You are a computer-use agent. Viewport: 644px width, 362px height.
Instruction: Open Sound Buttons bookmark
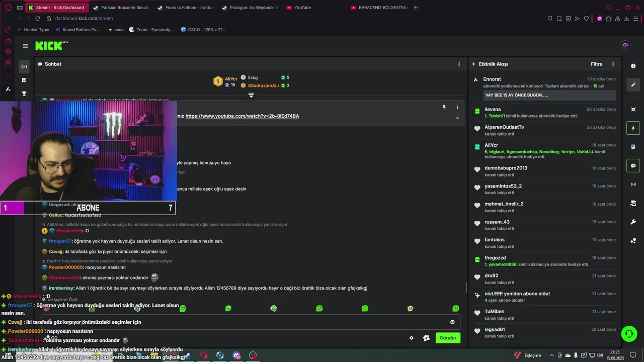click(x=77, y=30)
